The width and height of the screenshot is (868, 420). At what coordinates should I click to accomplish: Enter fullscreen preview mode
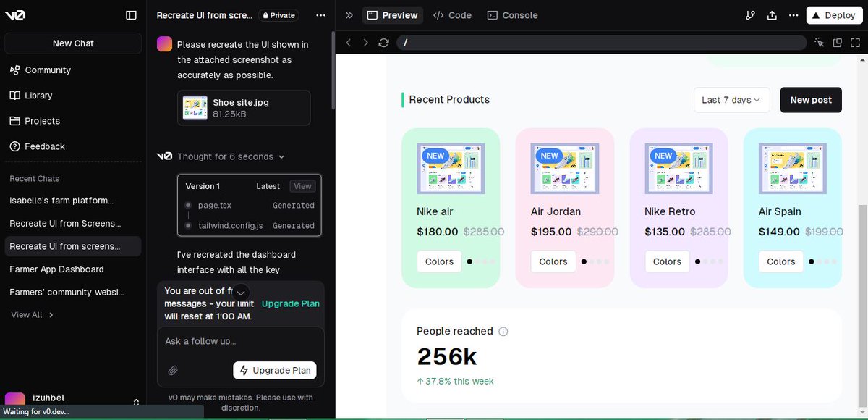855,43
